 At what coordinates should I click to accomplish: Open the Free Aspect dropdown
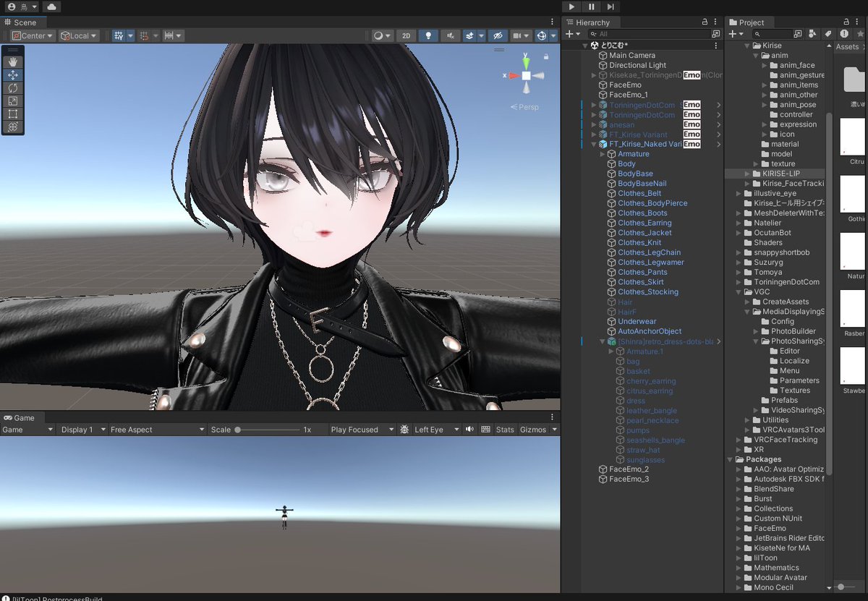click(x=158, y=430)
